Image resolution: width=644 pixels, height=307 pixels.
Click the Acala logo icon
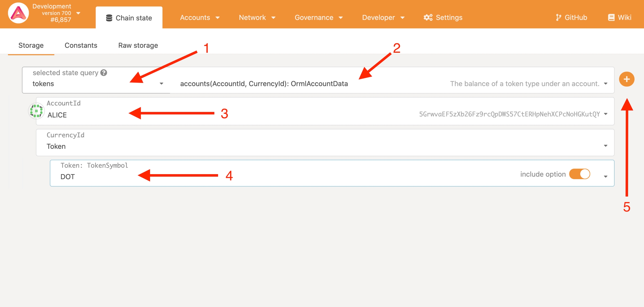[x=18, y=13]
